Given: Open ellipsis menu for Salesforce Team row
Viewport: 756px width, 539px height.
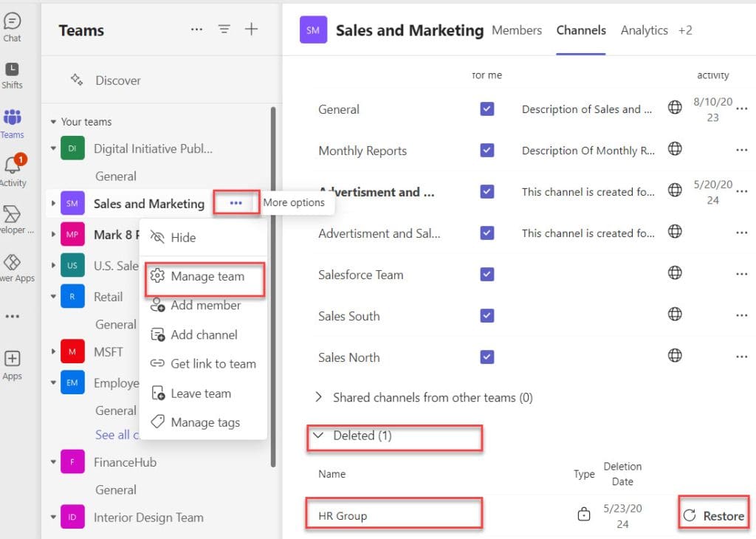Looking at the screenshot, I should click(741, 275).
